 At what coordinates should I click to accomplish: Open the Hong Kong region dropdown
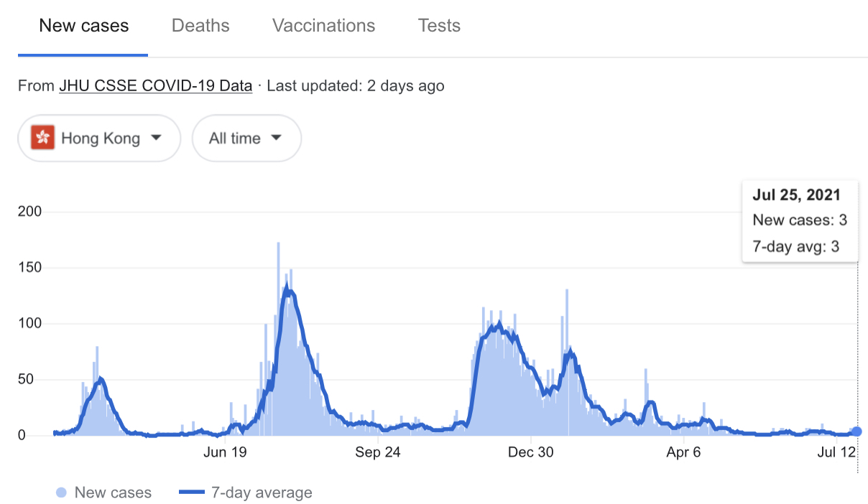99,138
